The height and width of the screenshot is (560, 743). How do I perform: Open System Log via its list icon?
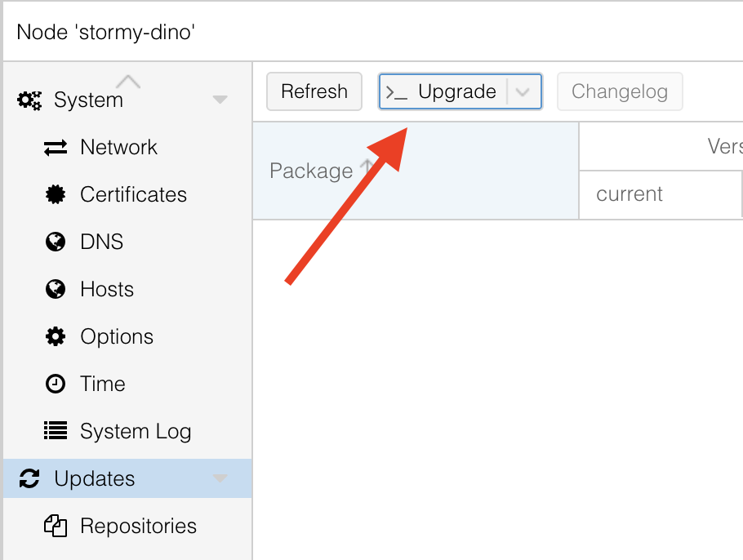tap(56, 431)
